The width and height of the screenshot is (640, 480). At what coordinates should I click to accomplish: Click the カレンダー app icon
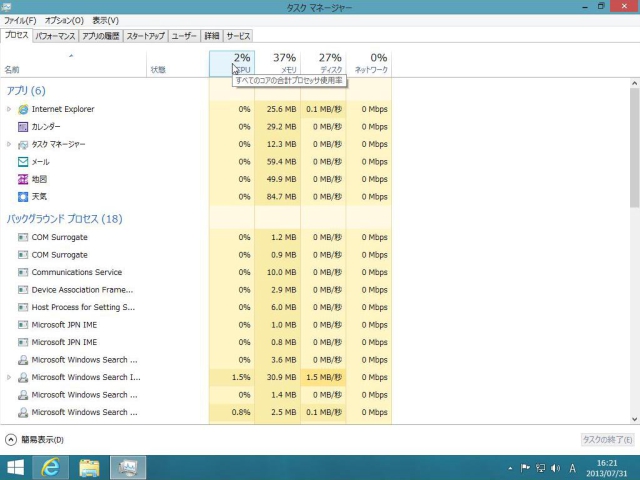pos(23,127)
